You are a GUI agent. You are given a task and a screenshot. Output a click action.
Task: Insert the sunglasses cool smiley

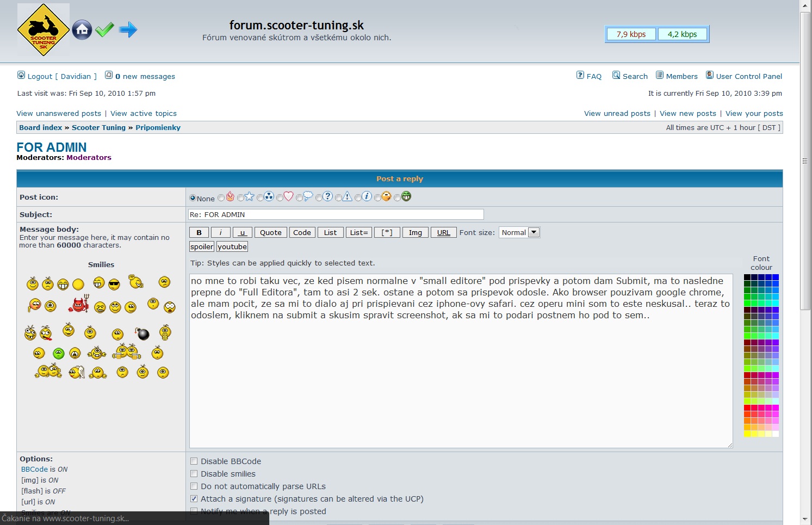pyautogui.click(x=114, y=284)
